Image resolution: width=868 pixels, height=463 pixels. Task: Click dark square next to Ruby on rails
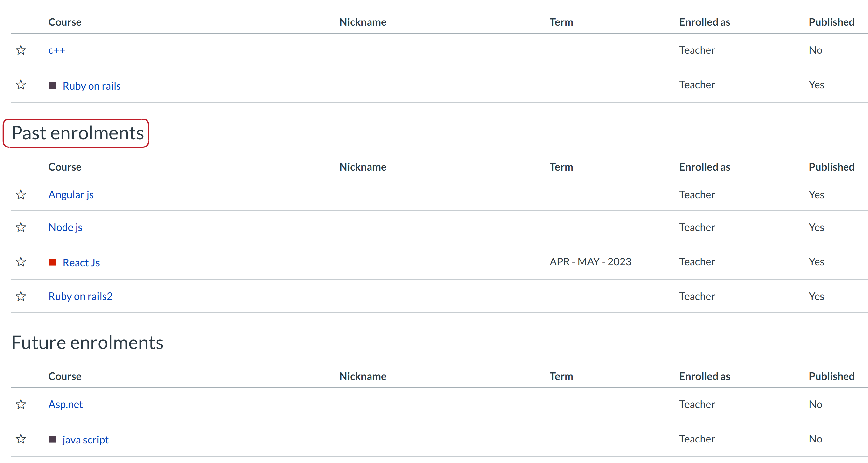(x=52, y=86)
